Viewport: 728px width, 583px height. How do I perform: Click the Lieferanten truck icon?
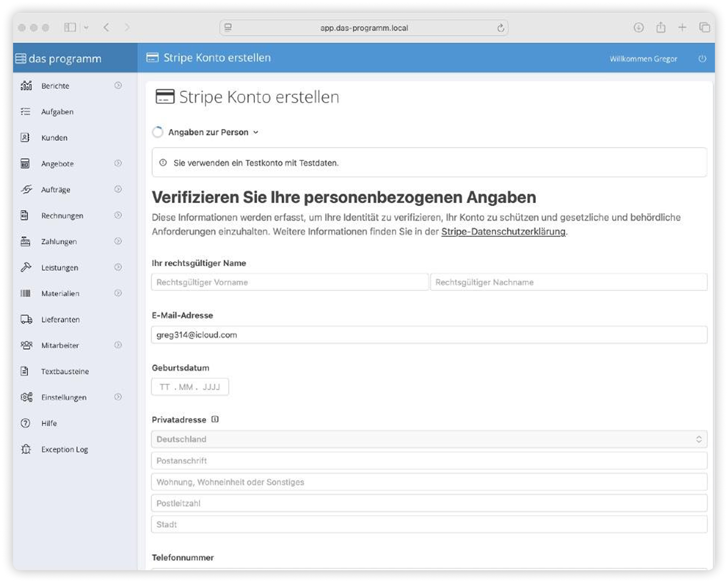(26, 319)
